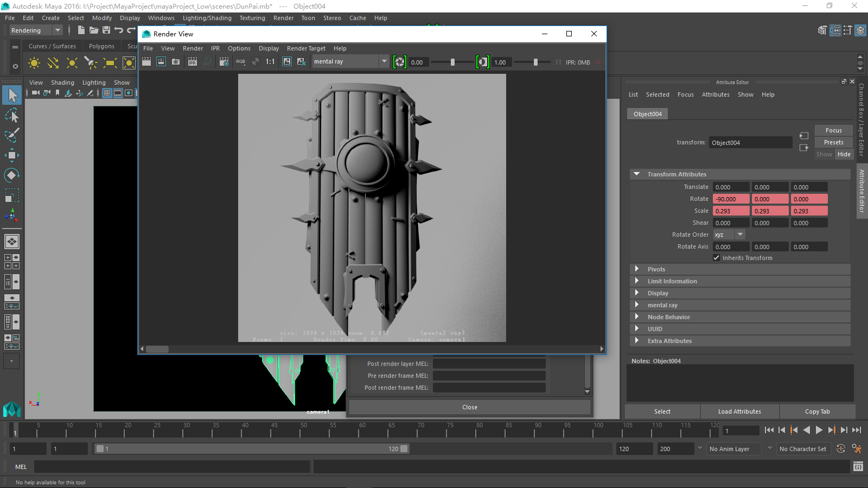Click the Load Attributes button
Viewport: 868px width, 488px height.
coord(739,411)
